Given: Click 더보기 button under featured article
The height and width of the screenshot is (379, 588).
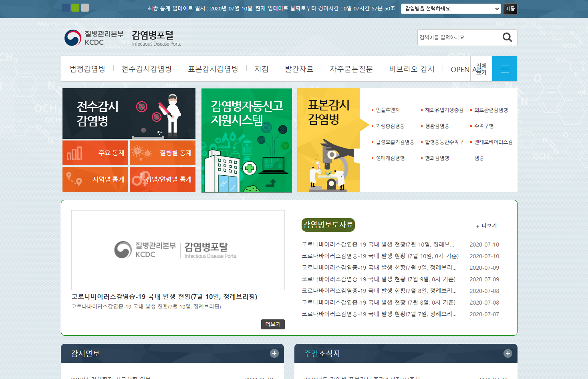Looking at the screenshot, I should click(273, 324).
